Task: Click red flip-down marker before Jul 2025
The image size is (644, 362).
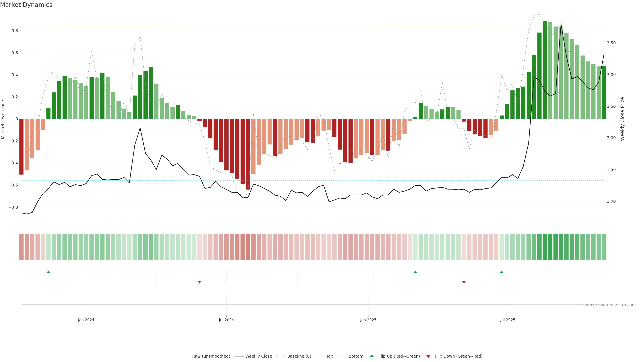Action: [464, 282]
